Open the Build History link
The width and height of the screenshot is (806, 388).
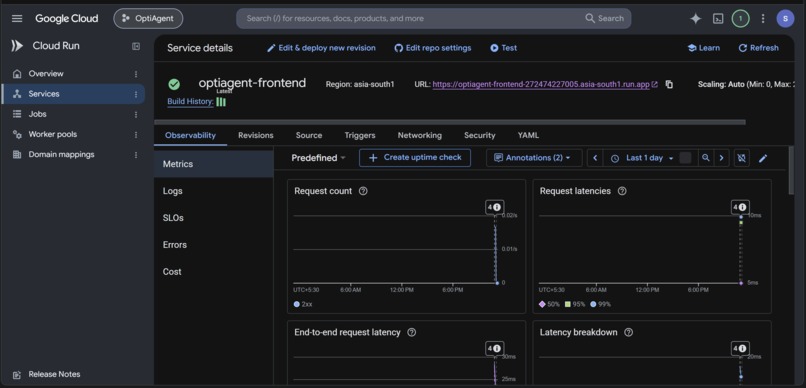[x=190, y=101]
